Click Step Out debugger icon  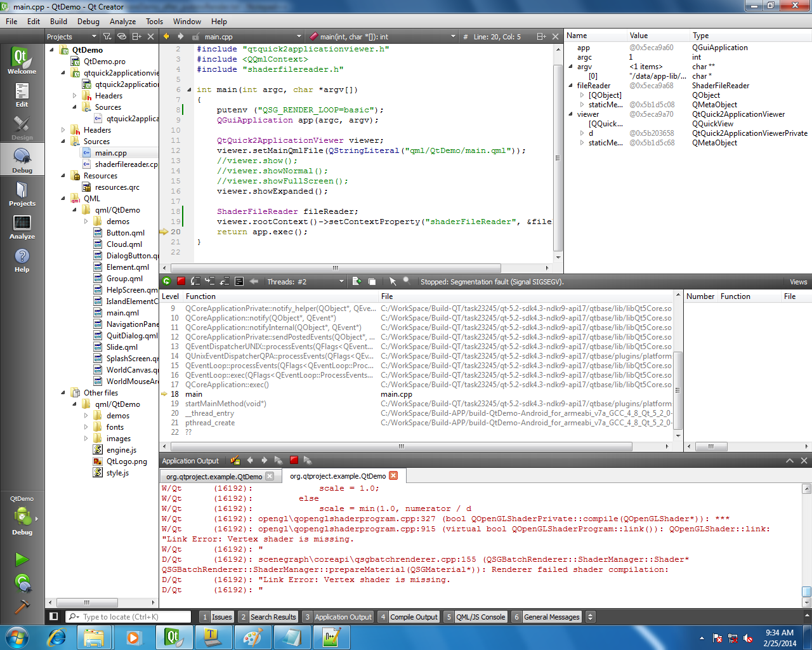225,281
